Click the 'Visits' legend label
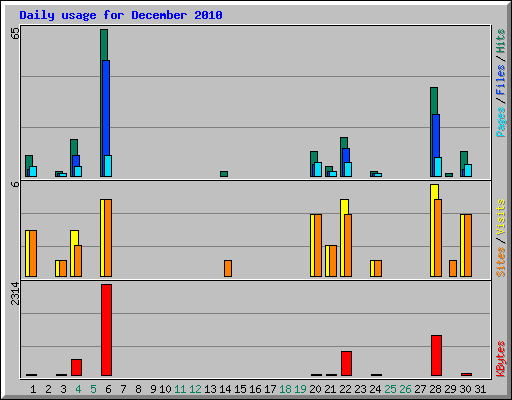Viewport: 512px width, 400px height. coord(500,218)
